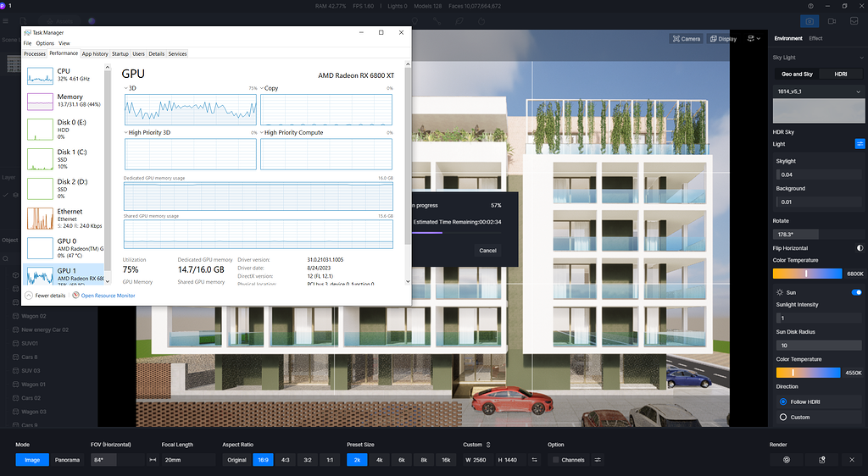Screen dimensions: 868x476
Task: Switch to Task Manager App history tab
Action: [95, 53]
